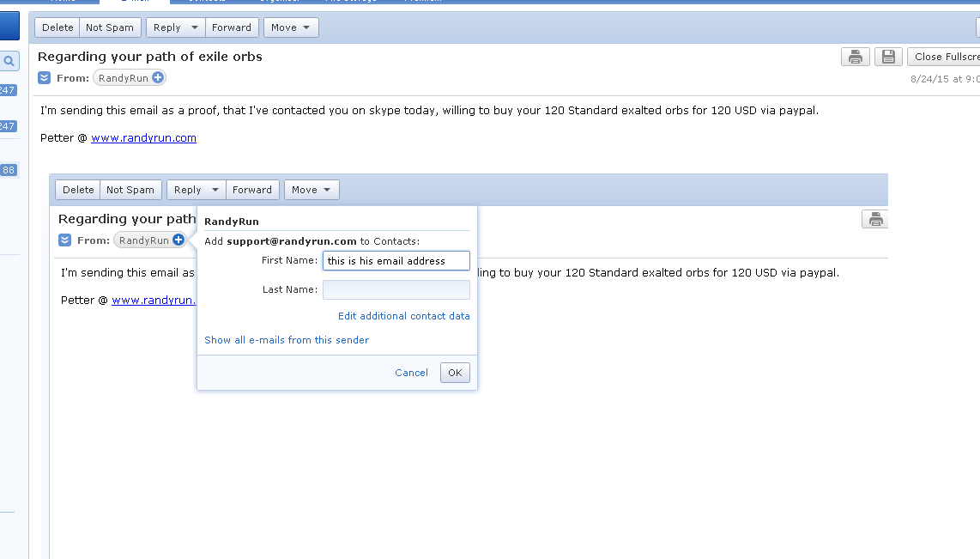Click Close Fullscreen button
The image size is (980, 559).
pos(944,57)
